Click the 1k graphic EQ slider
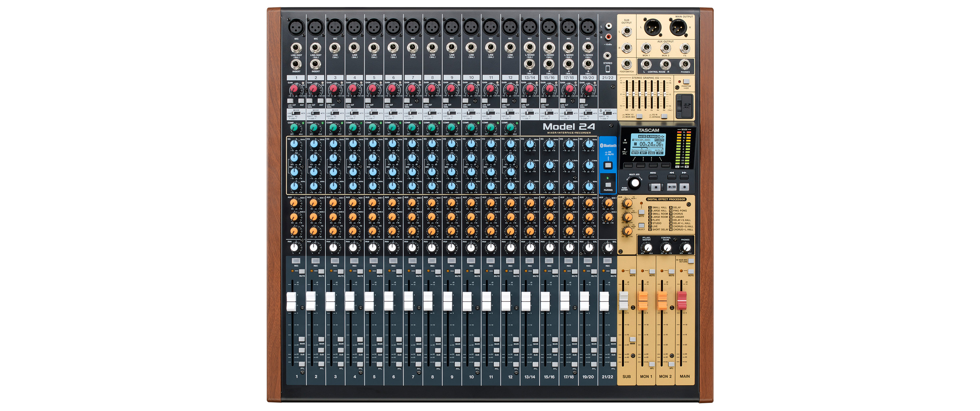This screenshot has height=411, width=980. [645, 94]
